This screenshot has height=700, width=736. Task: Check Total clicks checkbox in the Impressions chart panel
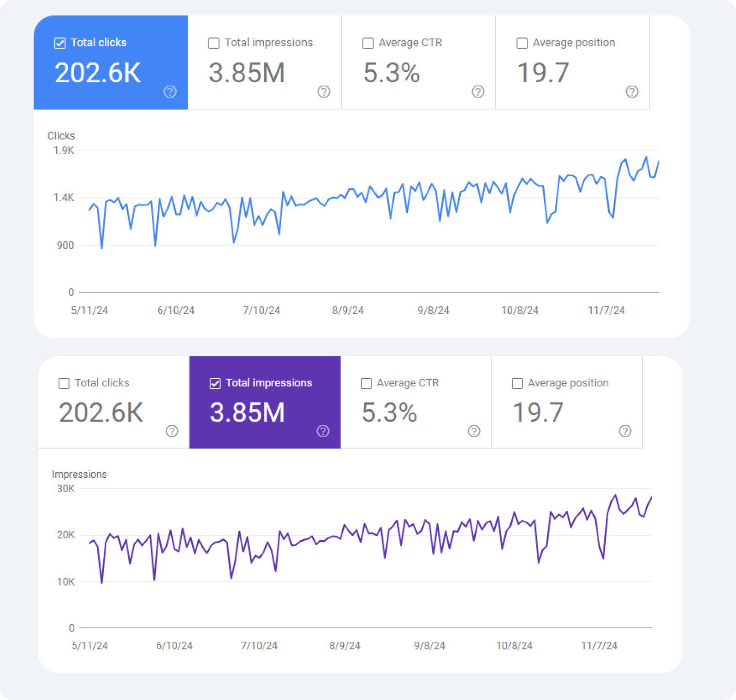point(64,383)
